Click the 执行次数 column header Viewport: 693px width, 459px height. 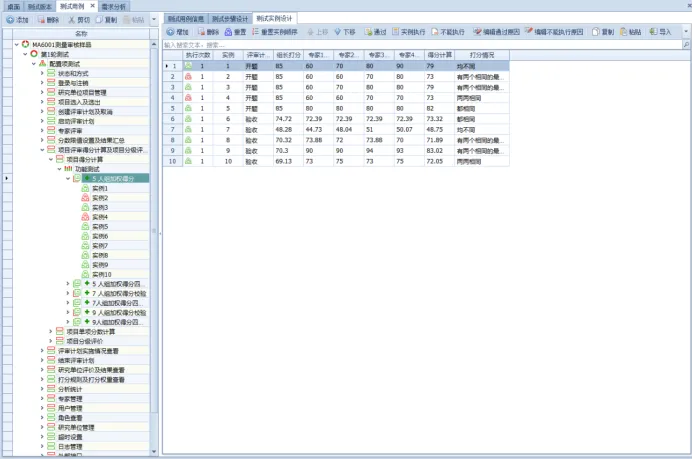(x=198, y=55)
